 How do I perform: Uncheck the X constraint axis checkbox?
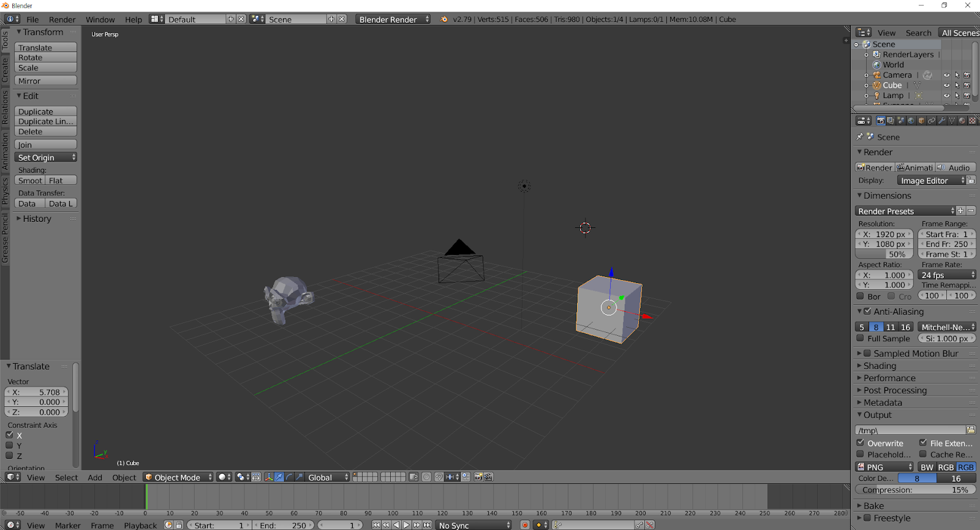click(x=9, y=435)
